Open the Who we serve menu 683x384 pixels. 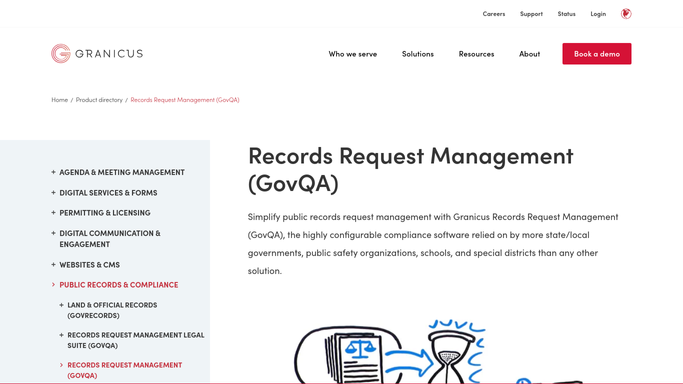coord(353,54)
